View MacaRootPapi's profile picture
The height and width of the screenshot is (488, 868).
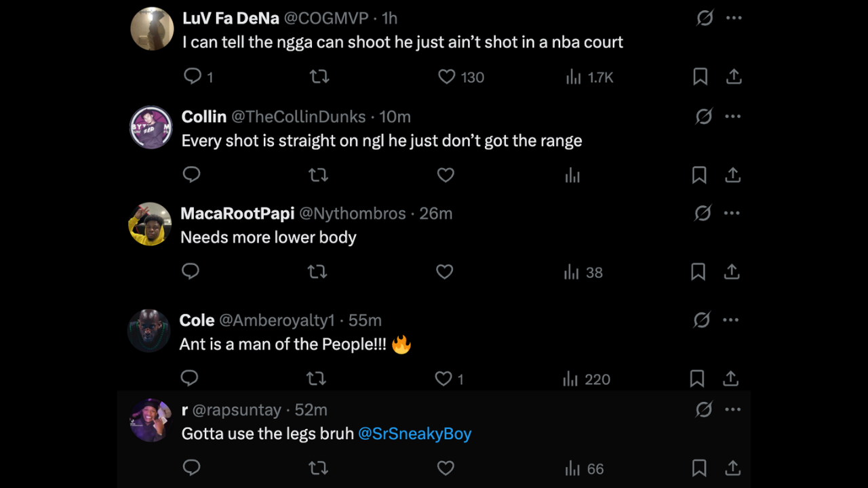coord(150,224)
